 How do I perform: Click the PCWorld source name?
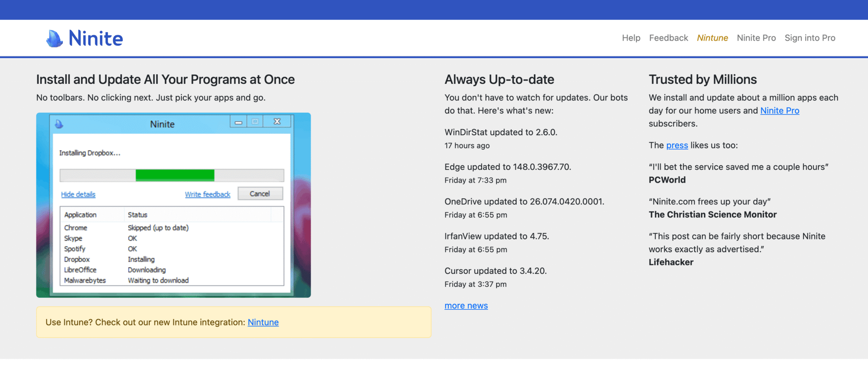click(x=667, y=180)
